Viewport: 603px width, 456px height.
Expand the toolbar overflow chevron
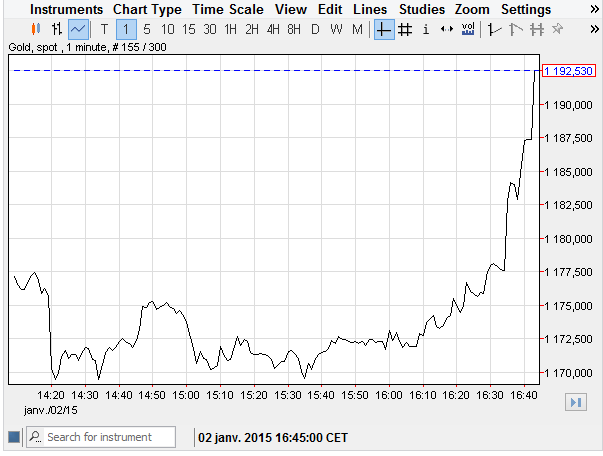(594, 29)
